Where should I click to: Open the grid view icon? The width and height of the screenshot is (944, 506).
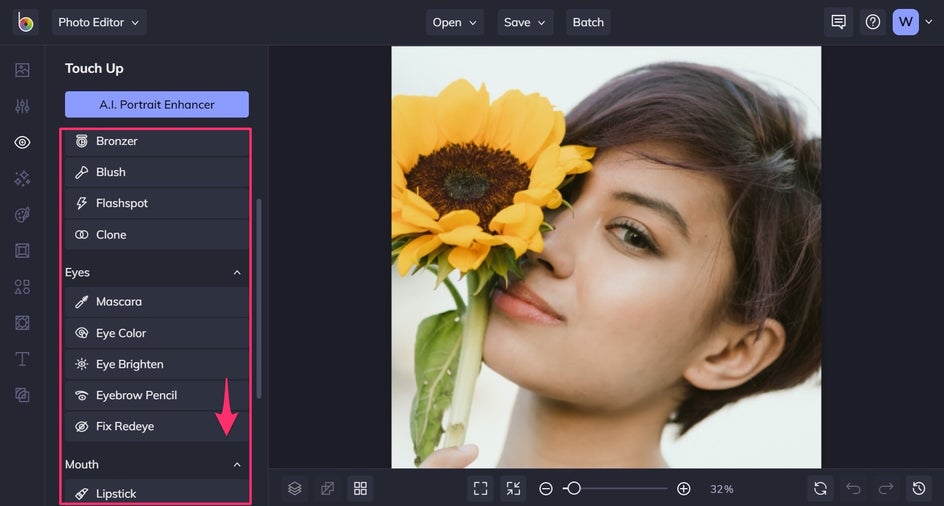[360, 489]
